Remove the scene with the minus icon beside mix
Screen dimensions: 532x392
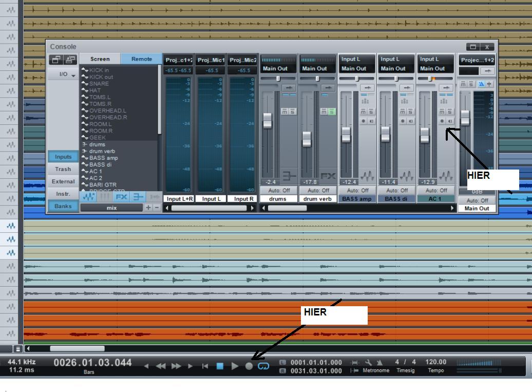coord(157,208)
